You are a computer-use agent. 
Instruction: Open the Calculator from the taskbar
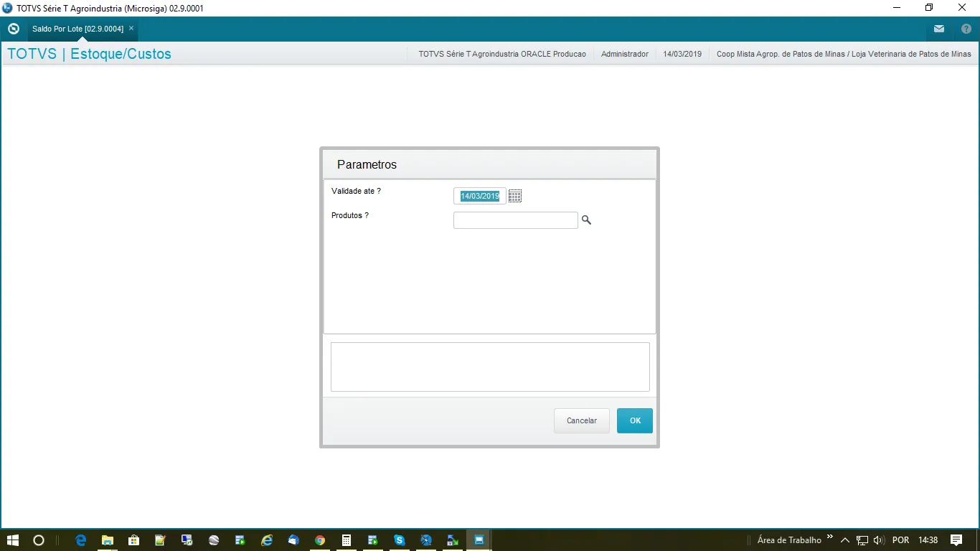pos(347,540)
